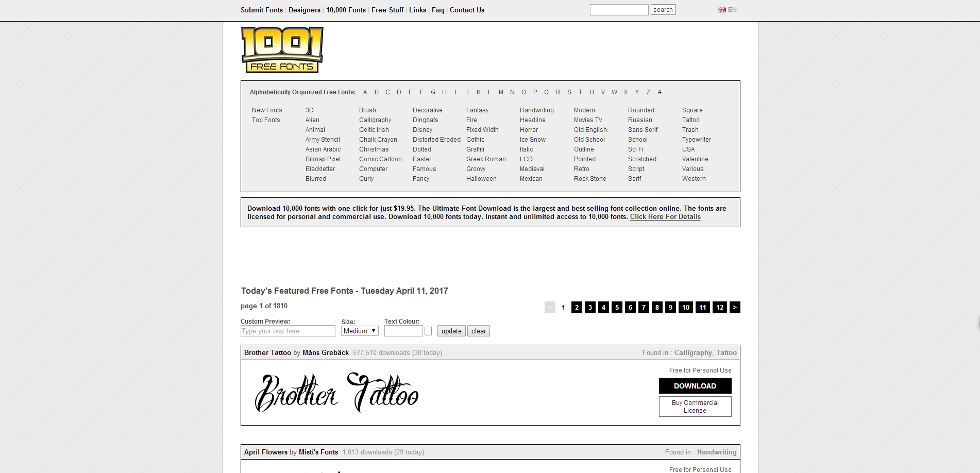Click Buy Commercial License for Brother Tattoo
This screenshot has width=980, height=473.
(x=695, y=407)
